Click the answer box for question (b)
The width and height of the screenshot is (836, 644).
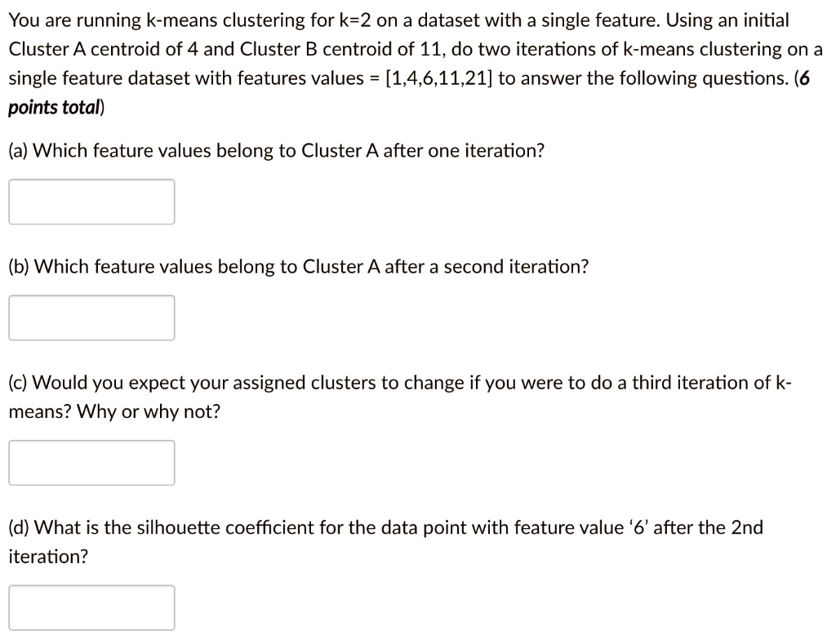pos(91,318)
